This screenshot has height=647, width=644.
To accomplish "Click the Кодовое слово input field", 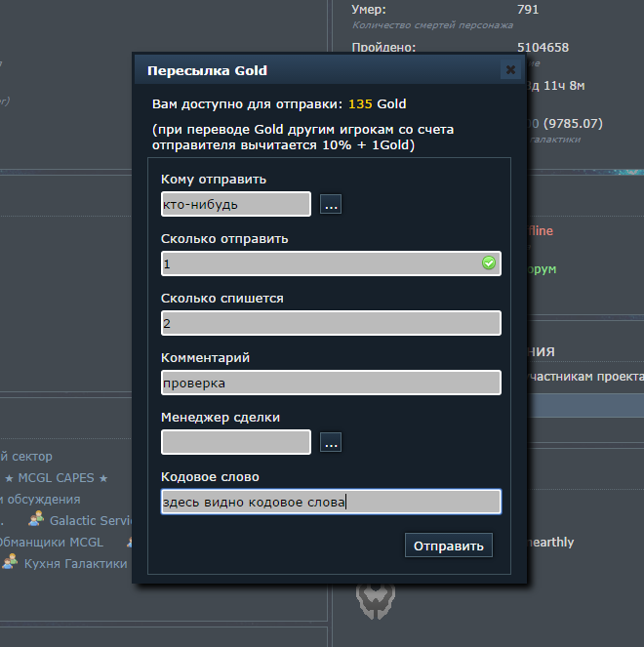I will pos(331,502).
